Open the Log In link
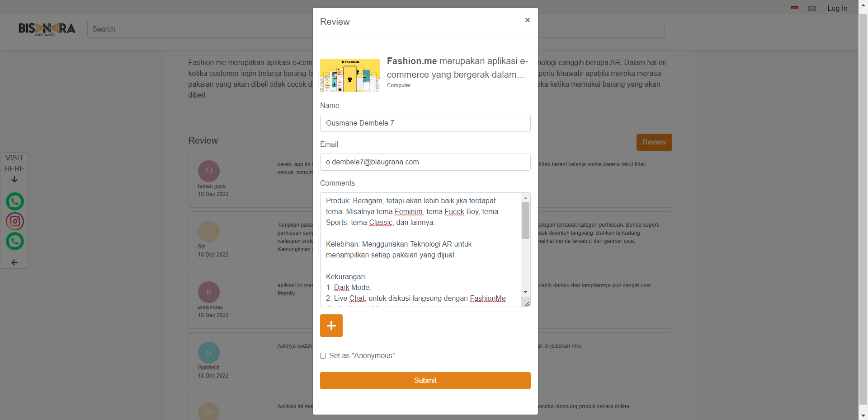 tap(837, 8)
